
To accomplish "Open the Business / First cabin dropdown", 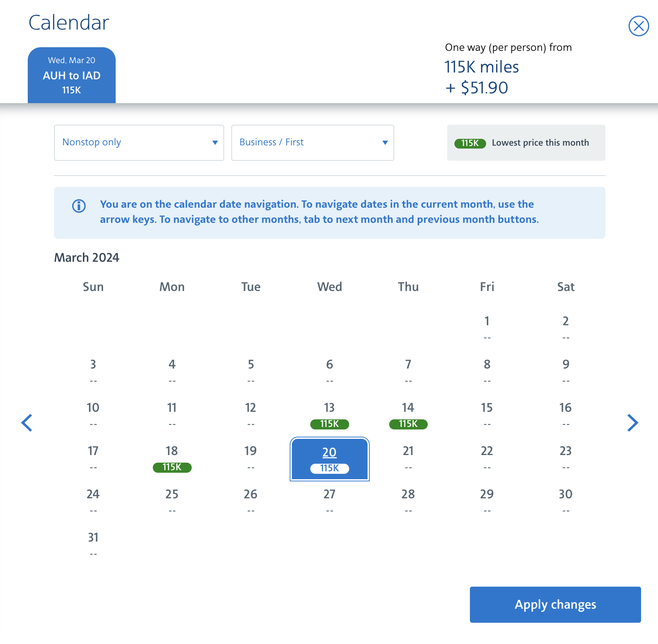I will click(x=312, y=143).
